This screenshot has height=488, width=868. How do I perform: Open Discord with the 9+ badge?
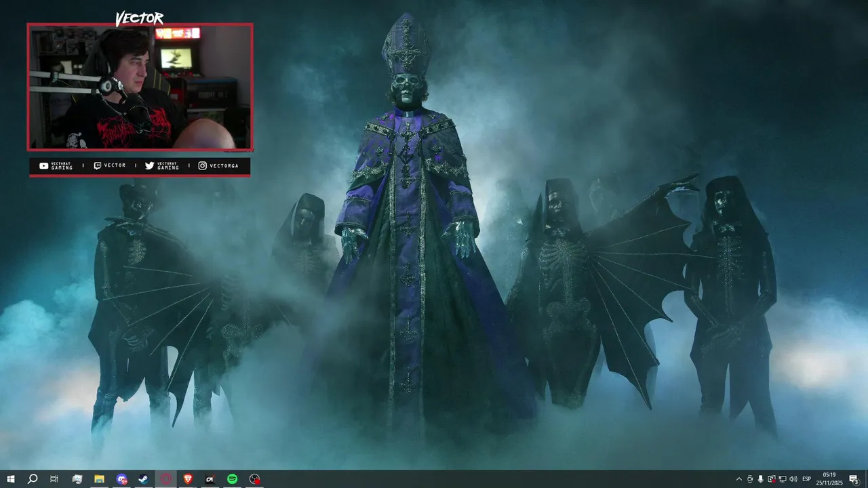point(121,479)
